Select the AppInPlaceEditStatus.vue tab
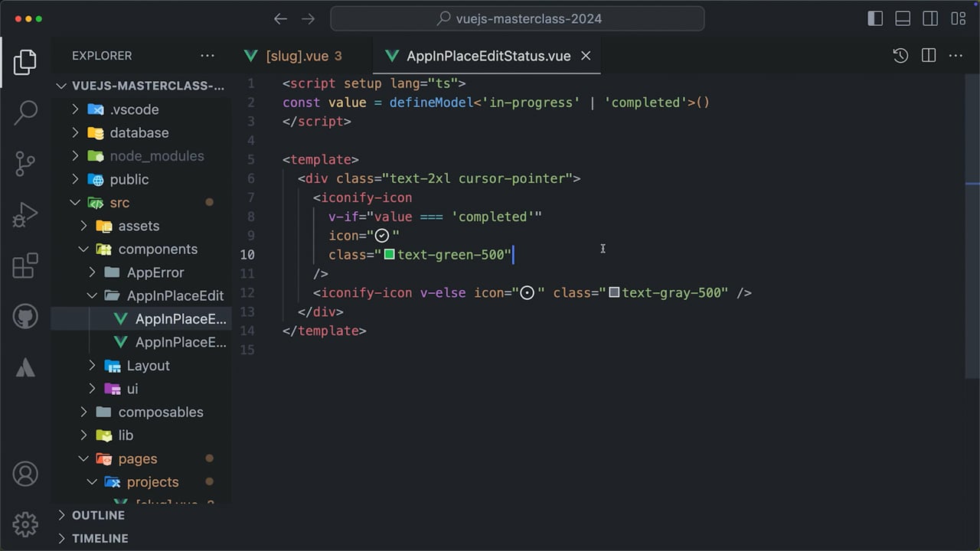980x551 pixels. pyautogui.click(x=488, y=56)
